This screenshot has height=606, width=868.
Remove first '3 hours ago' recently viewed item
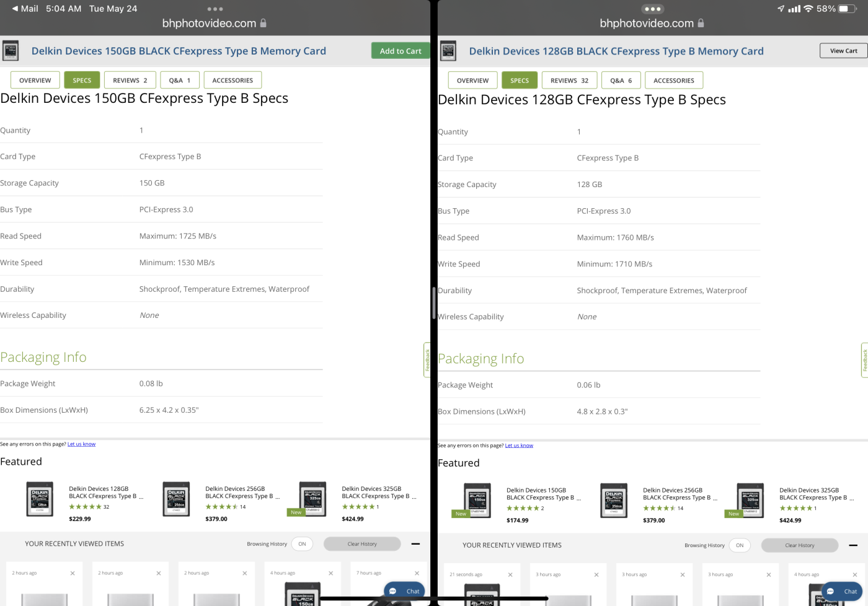596,574
